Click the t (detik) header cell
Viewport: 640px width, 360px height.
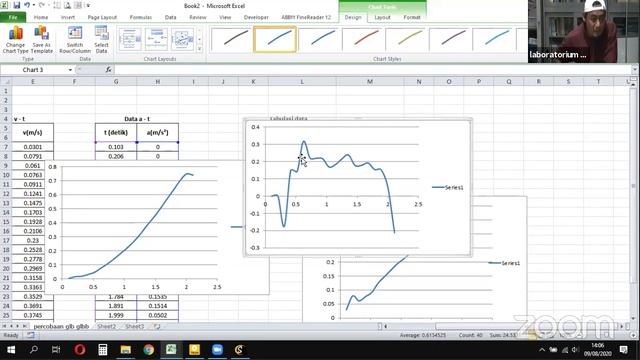(x=116, y=132)
